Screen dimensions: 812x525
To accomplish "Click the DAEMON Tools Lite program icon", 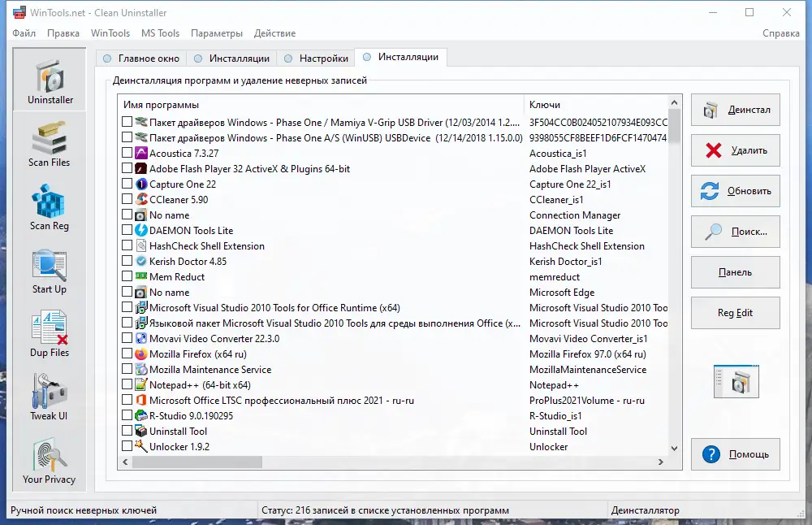I will point(141,230).
